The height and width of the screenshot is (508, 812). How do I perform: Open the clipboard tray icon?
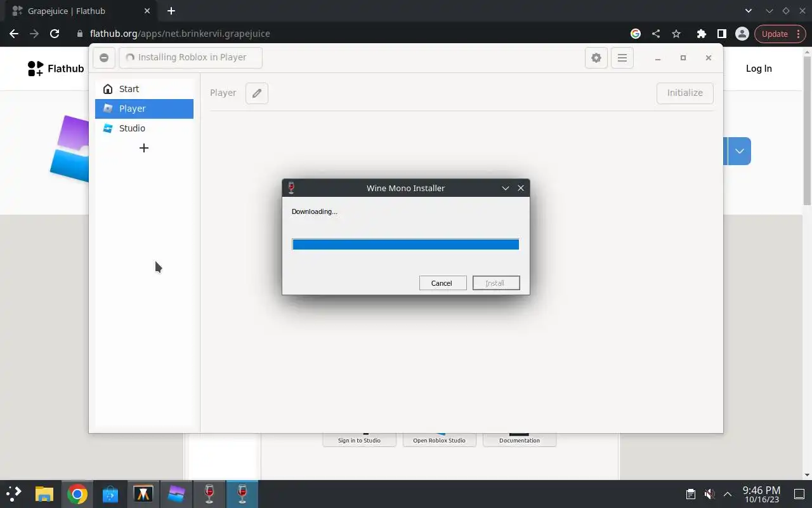[x=691, y=493]
